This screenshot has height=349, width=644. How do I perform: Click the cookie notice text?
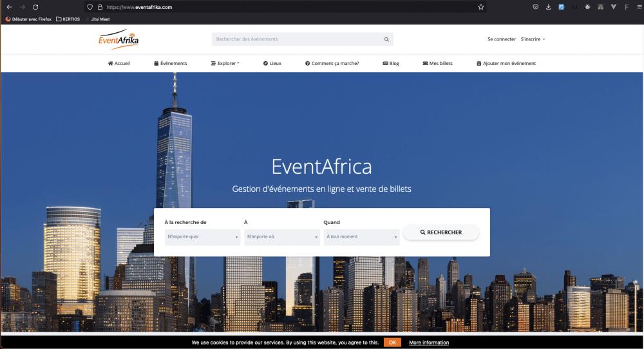point(285,343)
